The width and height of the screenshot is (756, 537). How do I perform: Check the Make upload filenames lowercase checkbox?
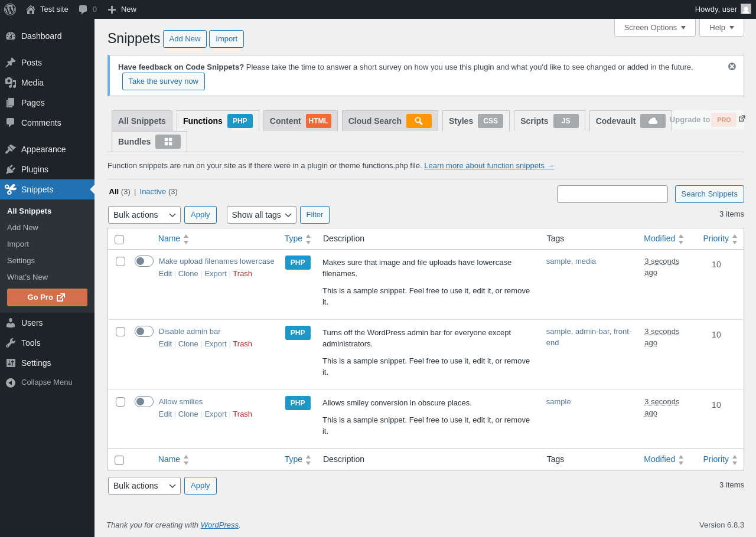(120, 261)
